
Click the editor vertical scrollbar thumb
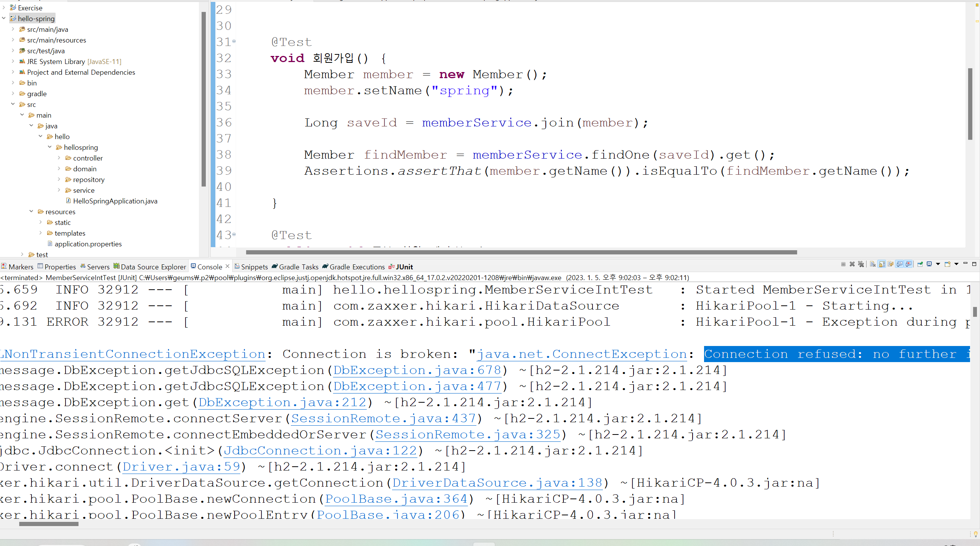click(x=970, y=104)
